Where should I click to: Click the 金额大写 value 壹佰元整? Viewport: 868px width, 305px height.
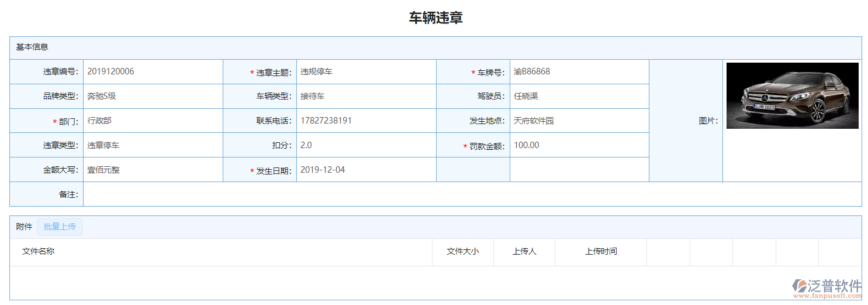click(103, 170)
